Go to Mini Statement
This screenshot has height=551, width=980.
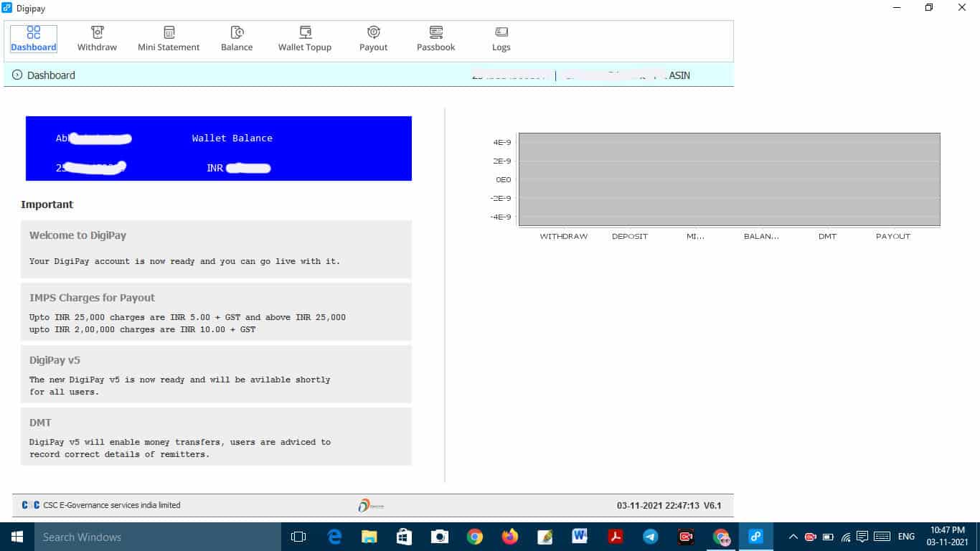[x=169, y=39]
